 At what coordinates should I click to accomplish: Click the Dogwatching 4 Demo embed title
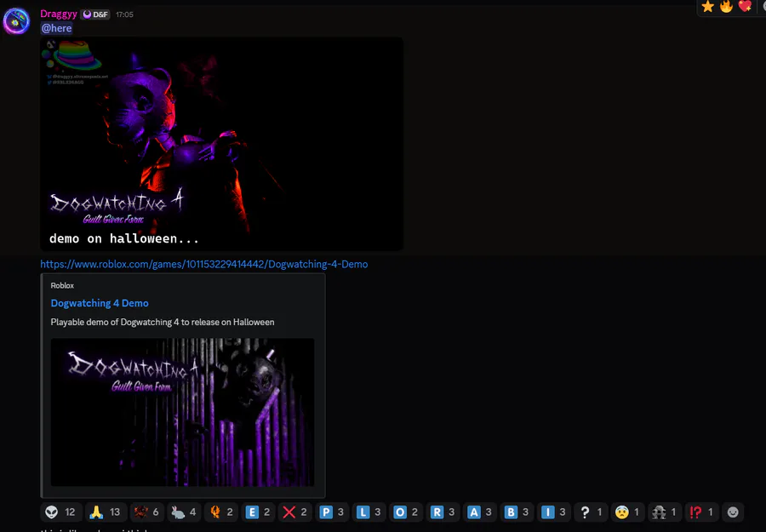tap(100, 303)
